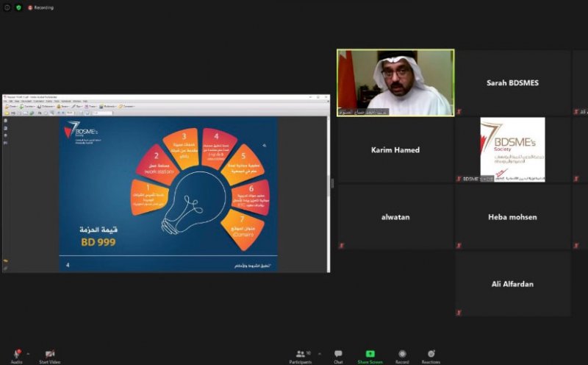Open the Collaborate dropdown in Acrobat toolbar
The image size is (588, 365).
coord(46,106)
